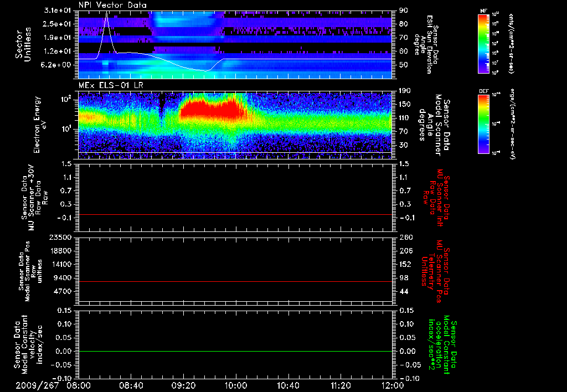Click the red "MU Scanner Pos Telemetry" title

pyautogui.click(x=436, y=271)
